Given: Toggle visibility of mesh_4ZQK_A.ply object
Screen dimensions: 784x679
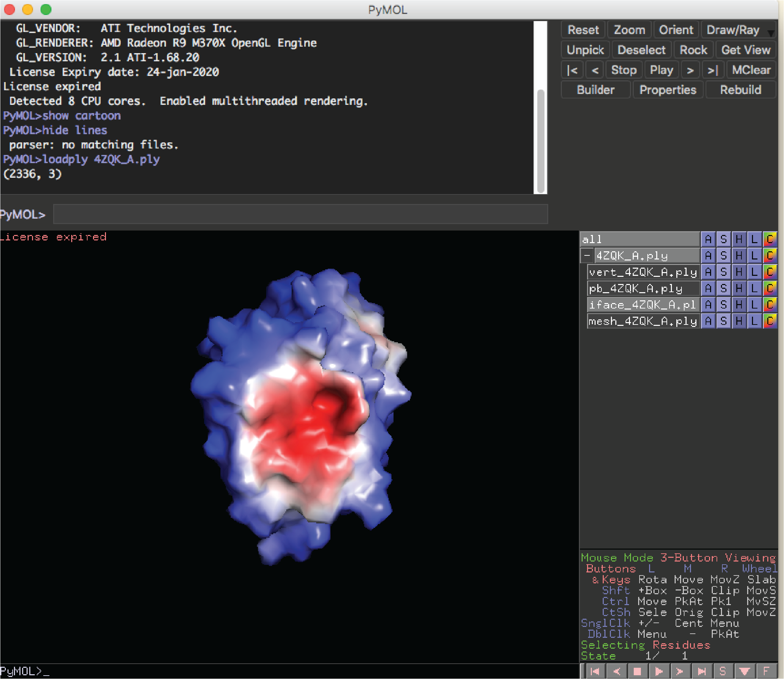Looking at the screenshot, I should pyautogui.click(x=643, y=321).
